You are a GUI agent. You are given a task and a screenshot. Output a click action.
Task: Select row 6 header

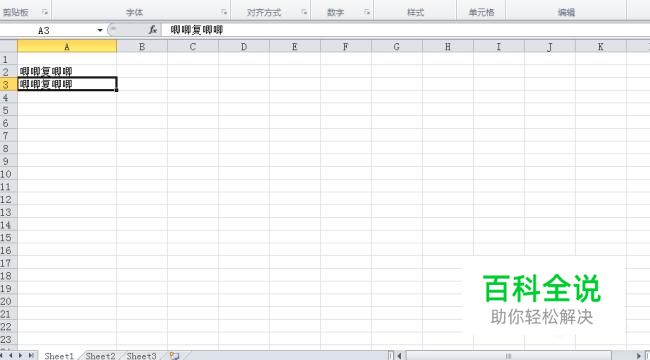pyautogui.click(x=8, y=123)
